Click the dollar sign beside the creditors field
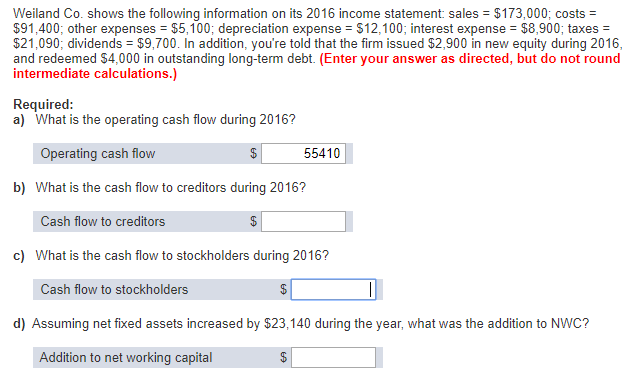 (253, 221)
